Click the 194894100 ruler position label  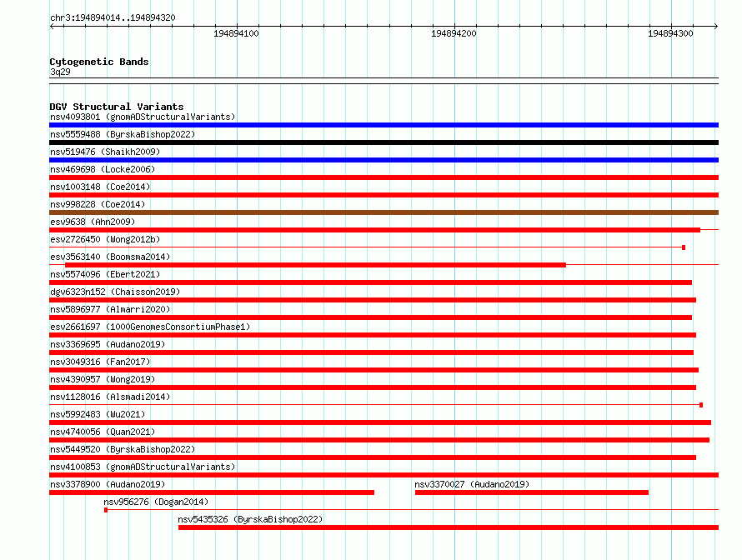click(x=236, y=33)
